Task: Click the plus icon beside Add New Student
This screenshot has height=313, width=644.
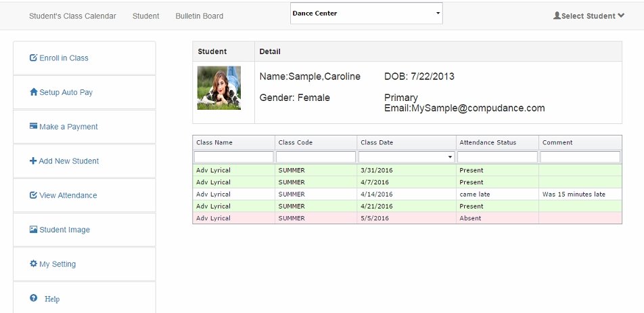Action: [x=33, y=161]
